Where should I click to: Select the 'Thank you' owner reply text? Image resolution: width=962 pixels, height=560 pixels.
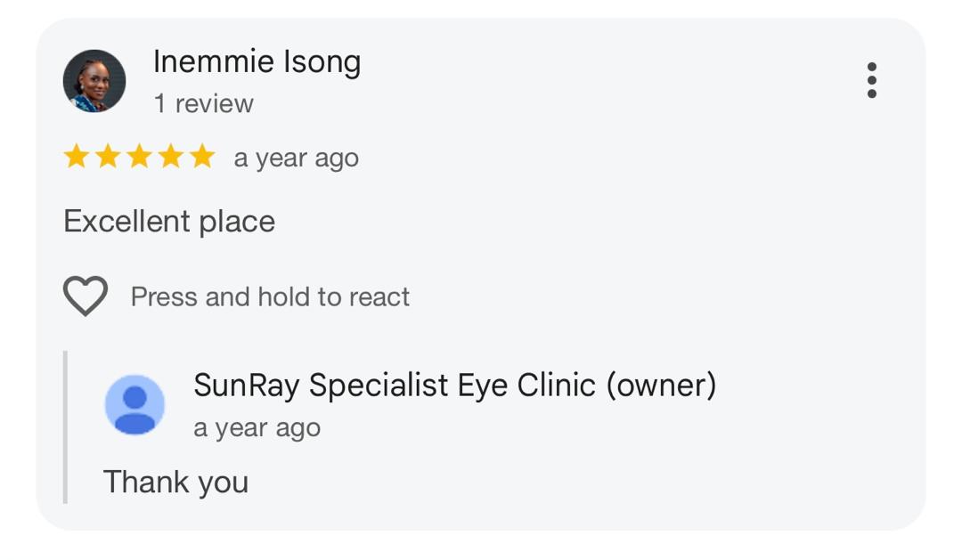pos(176,483)
